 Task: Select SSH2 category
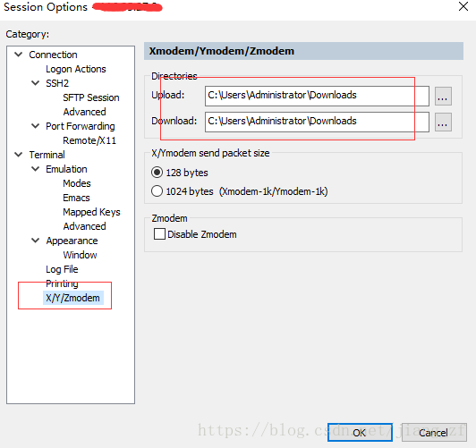click(x=57, y=83)
